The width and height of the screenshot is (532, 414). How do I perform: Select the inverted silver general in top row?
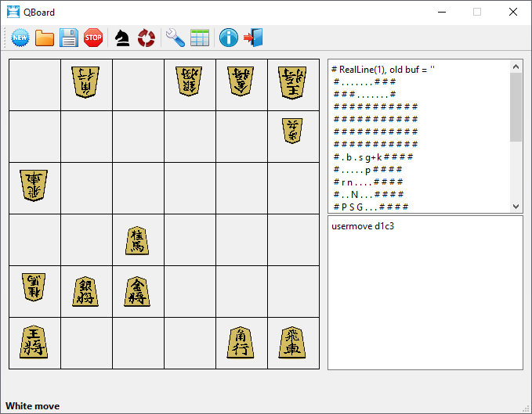tap(189, 81)
